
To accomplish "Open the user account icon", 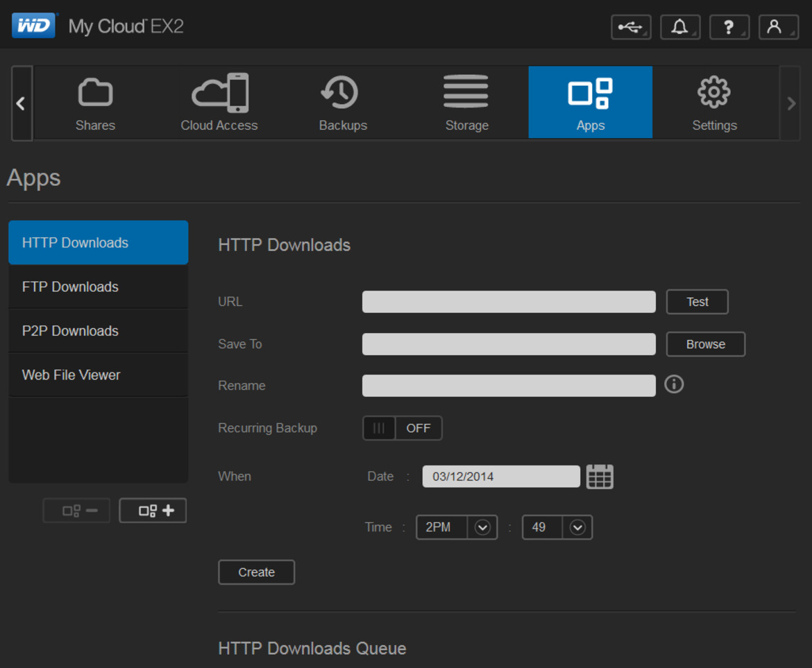I will pyautogui.click(x=778, y=27).
